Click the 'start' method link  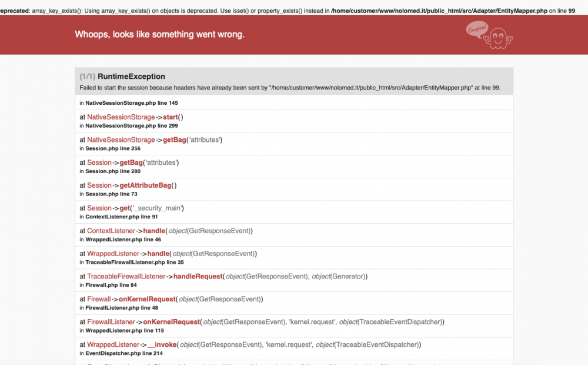pyautogui.click(x=171, y=117)
